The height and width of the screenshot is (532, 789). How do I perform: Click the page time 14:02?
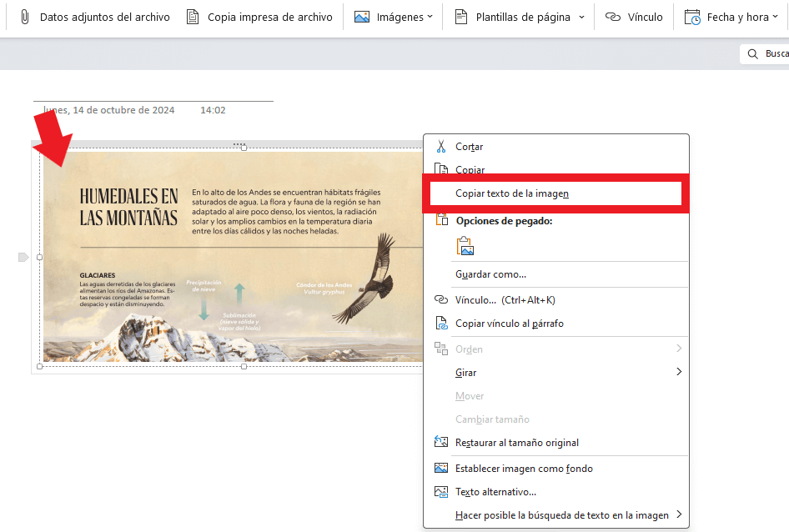tap(213, 110)
